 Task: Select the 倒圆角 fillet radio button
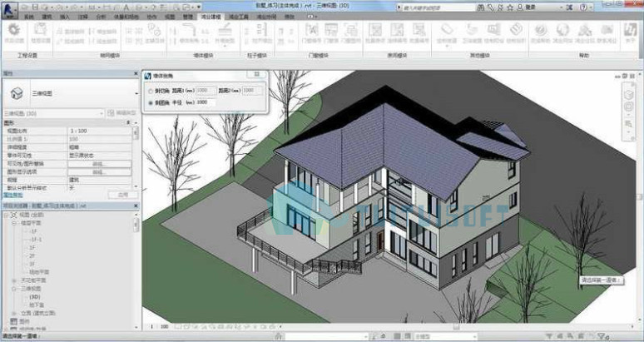click(151, 102)
